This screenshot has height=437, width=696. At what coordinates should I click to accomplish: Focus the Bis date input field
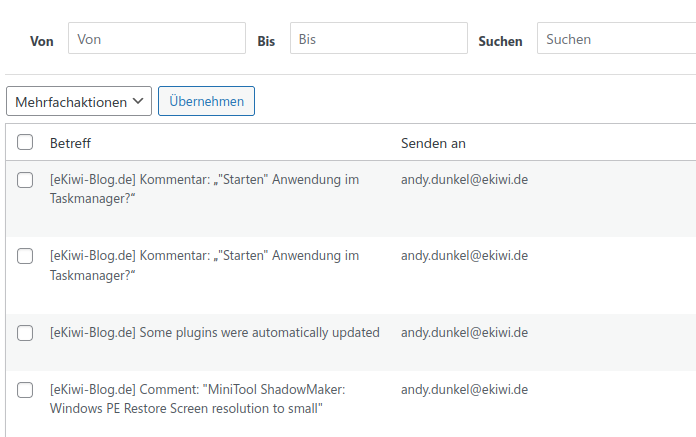click(x=379, y=38)
